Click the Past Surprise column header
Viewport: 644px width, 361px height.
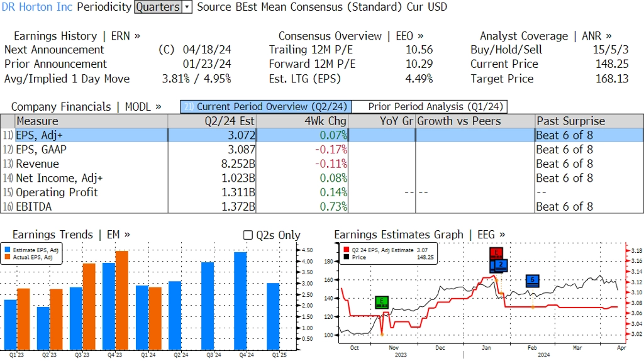click(589, 121)
